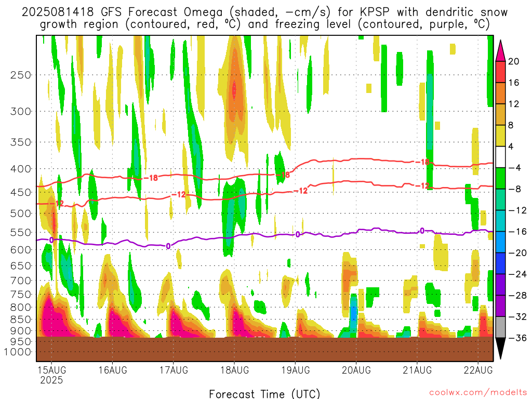Select the orange 12-to-16 colorbar swatch

[x=500, y=94]
